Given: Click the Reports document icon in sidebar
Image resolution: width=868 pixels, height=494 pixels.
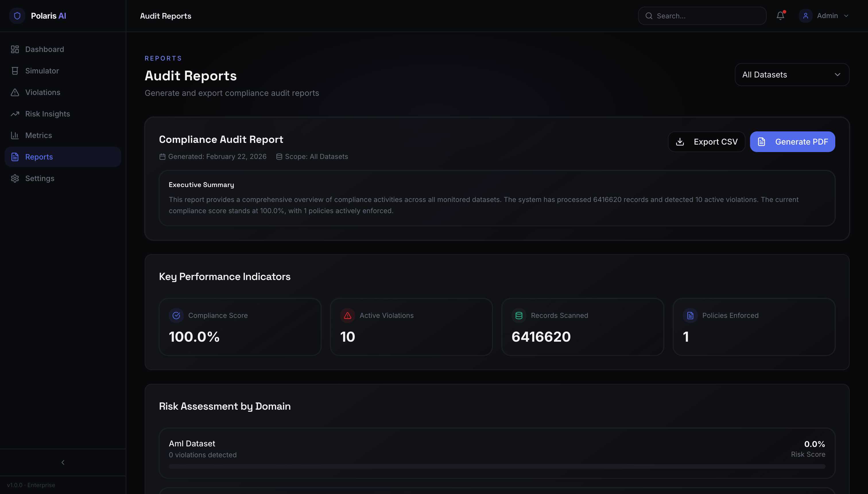Looking at the screenshot, I should click(x=15, y=157).
